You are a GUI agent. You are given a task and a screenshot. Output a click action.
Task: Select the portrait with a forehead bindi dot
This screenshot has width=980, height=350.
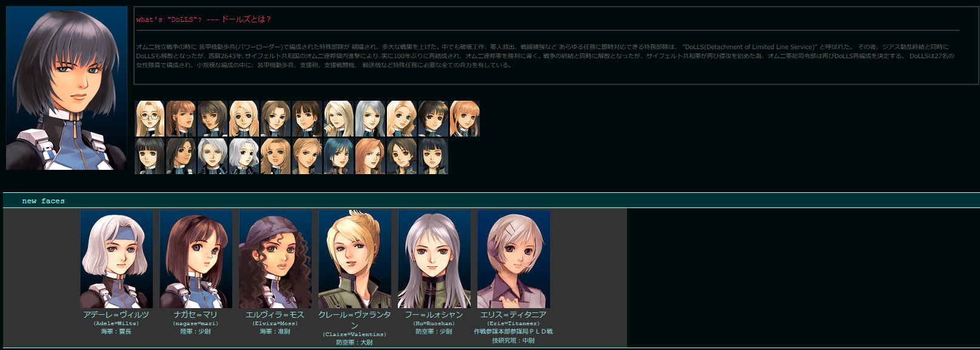tap(181, 156)
